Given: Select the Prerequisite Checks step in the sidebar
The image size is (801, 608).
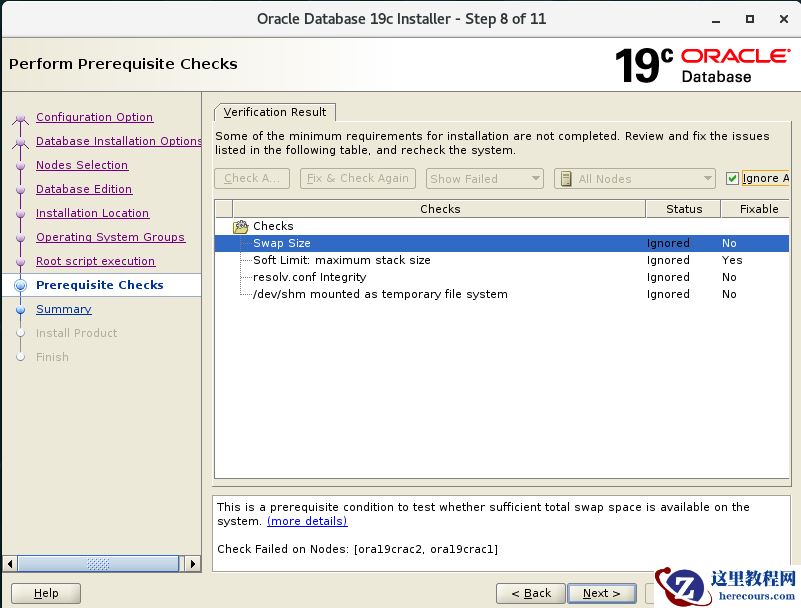Looking at the screenshot, I should [100, 285].
